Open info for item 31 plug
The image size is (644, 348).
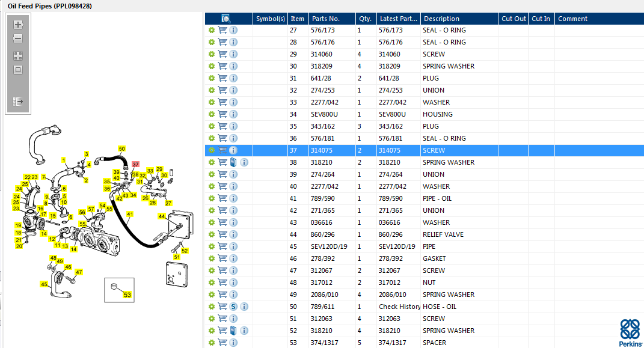point(233,78)
